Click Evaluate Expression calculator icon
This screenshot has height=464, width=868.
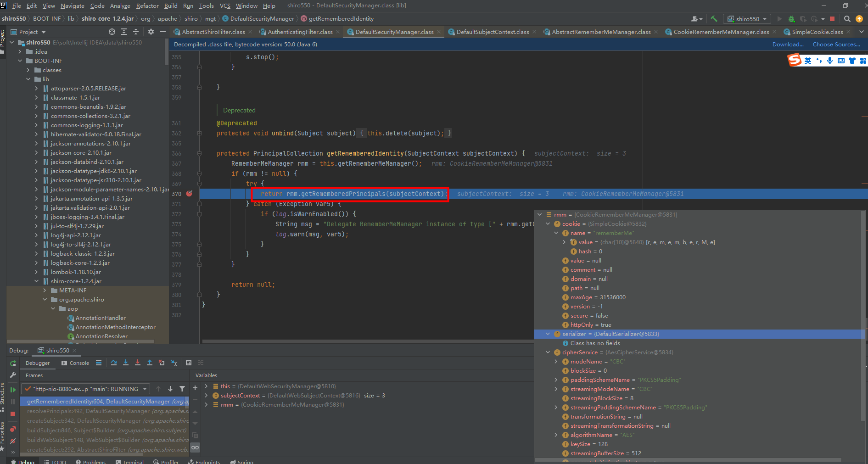pos(189,363)
